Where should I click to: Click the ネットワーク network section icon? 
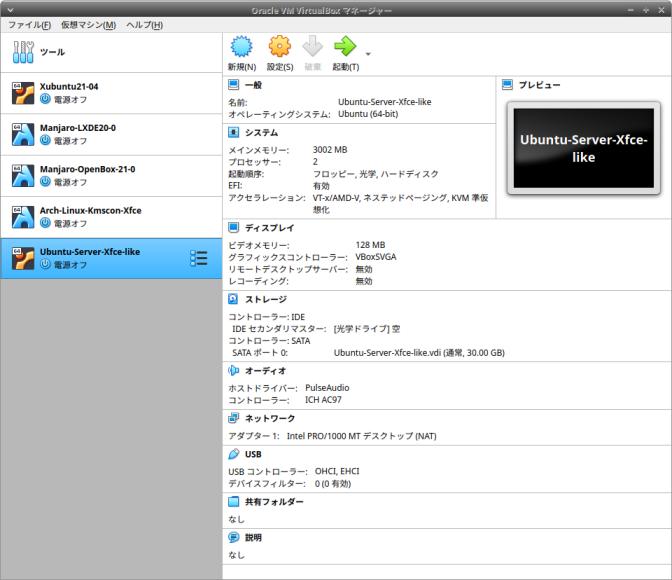[234, 418]
